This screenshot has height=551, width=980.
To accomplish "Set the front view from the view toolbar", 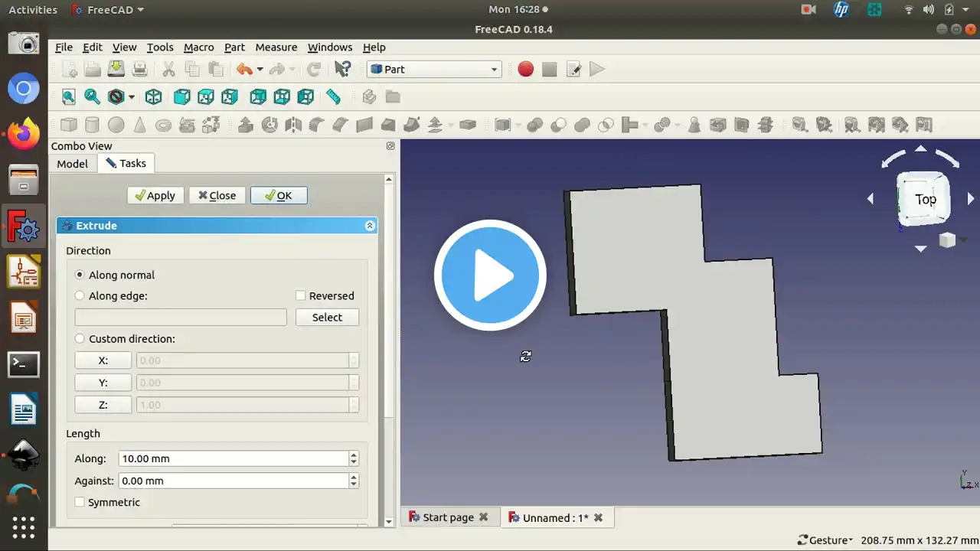I will tap(181, 96).
